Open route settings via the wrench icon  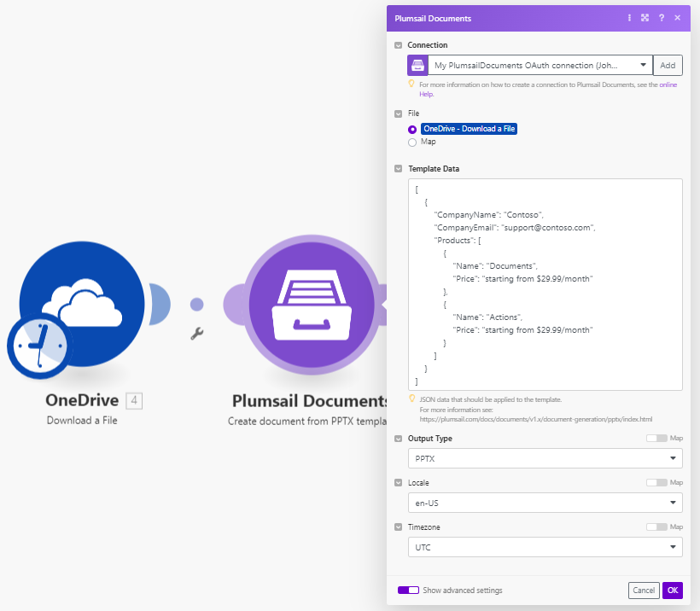[197, 334]
